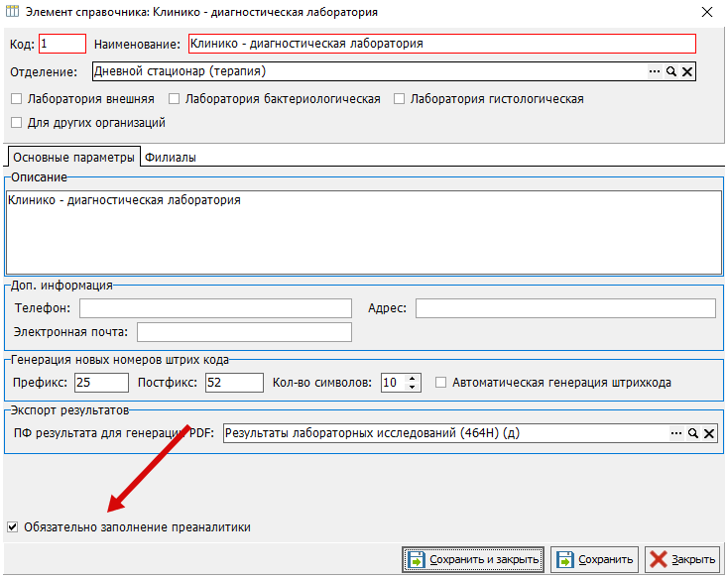Open department selection ellipsis for Отделение field
This screenshot has height=578, width=728.
(x=655, y=71)
